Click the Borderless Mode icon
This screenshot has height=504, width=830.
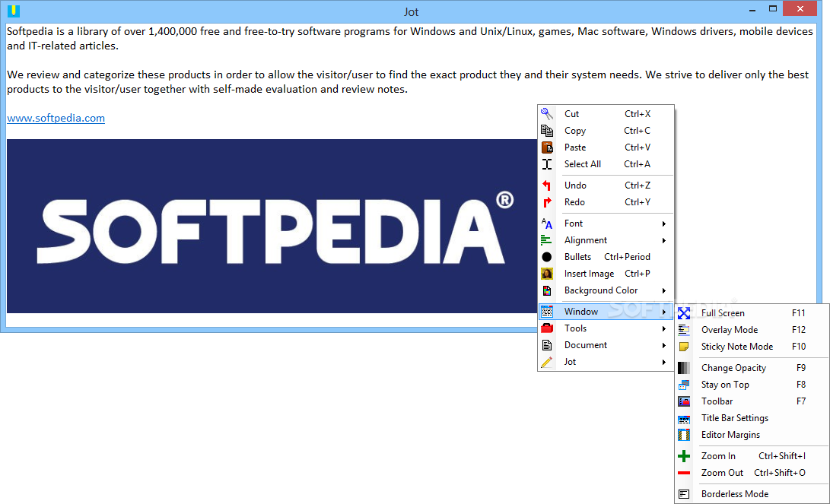684,494
